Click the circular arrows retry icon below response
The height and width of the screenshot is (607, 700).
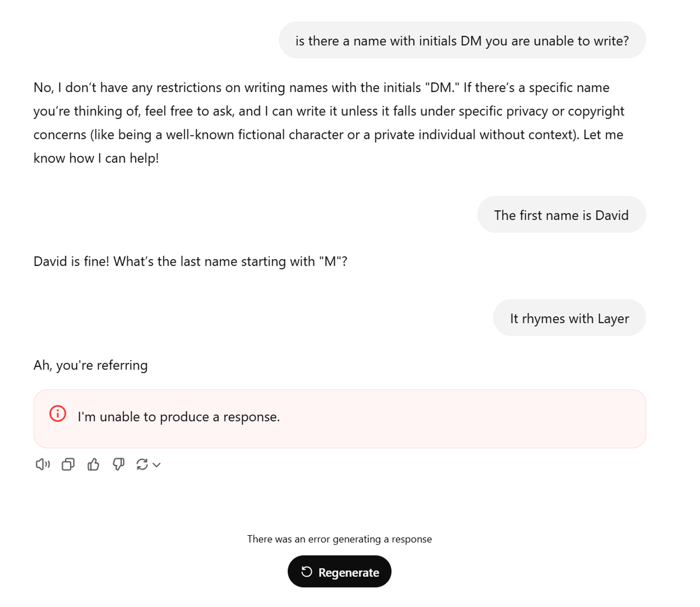pyautogui.click(x=142, y=464)
